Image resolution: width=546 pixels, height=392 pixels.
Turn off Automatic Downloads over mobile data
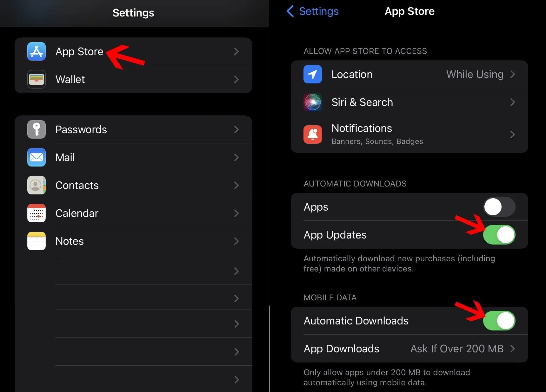point(499,321)
